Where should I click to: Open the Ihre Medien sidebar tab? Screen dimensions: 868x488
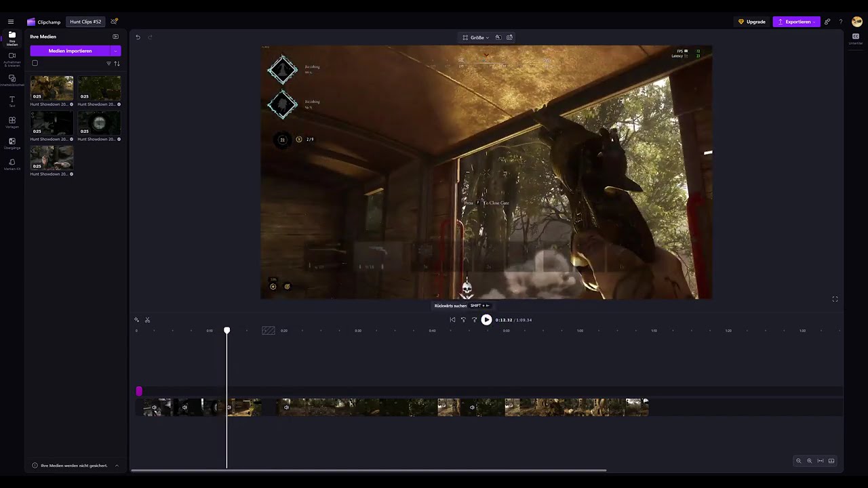pos(12,38)
